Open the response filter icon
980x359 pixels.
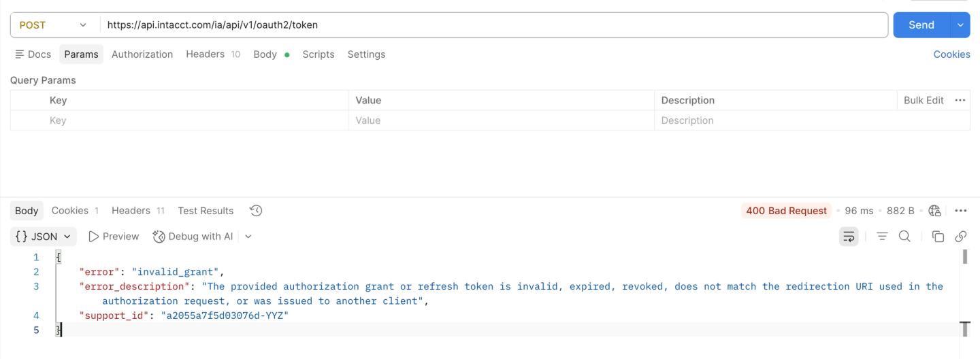point(882,237)
